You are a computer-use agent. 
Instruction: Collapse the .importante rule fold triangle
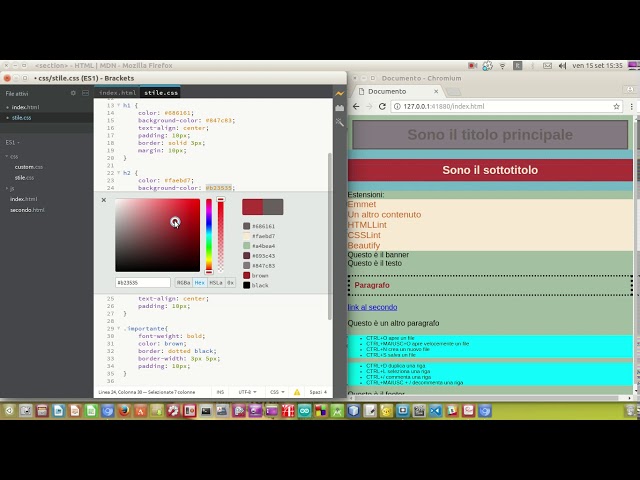click(119, 328)
